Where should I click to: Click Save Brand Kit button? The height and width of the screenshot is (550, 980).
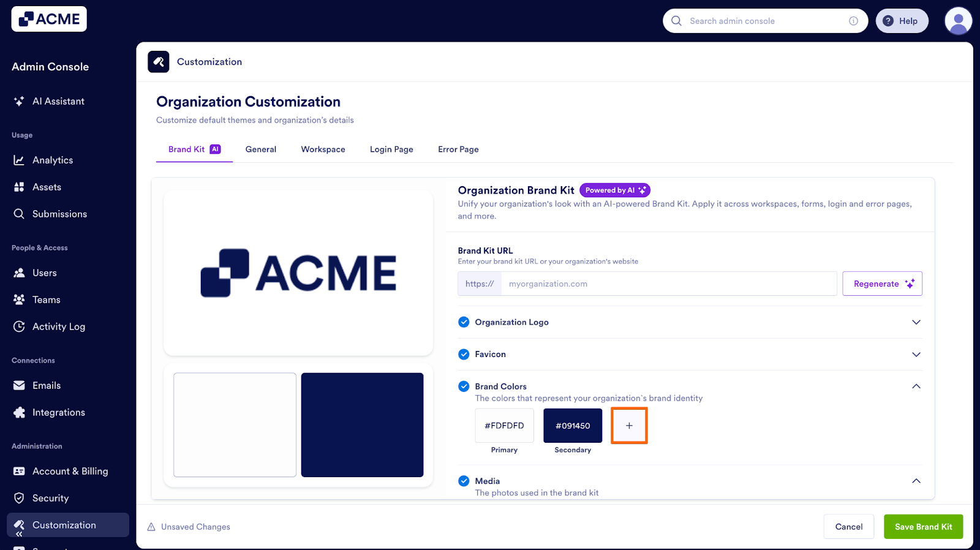tap(923, 527)
